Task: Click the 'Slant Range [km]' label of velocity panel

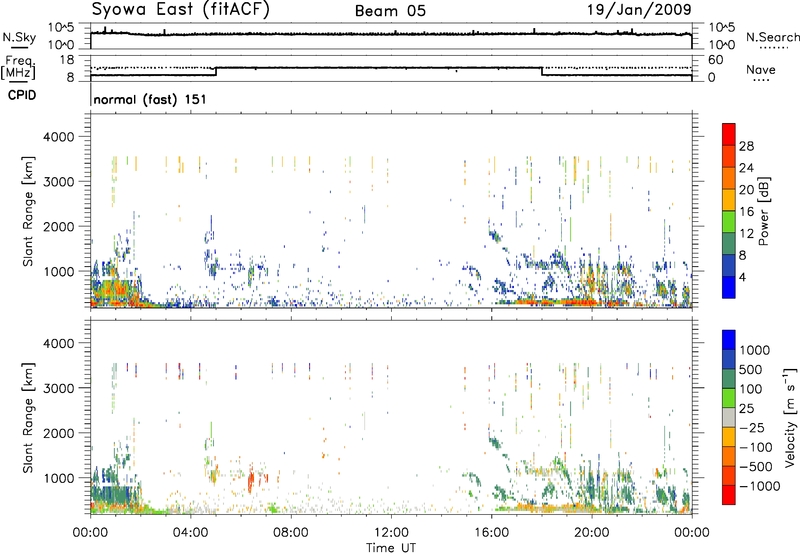Action: click(x=28, y=417)
